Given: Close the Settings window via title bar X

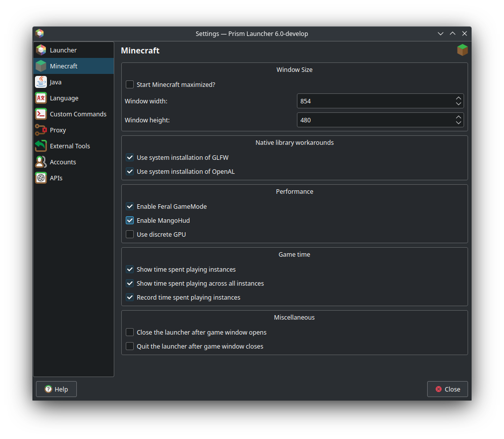Looking at the screenshot, I should pos(464,33).
